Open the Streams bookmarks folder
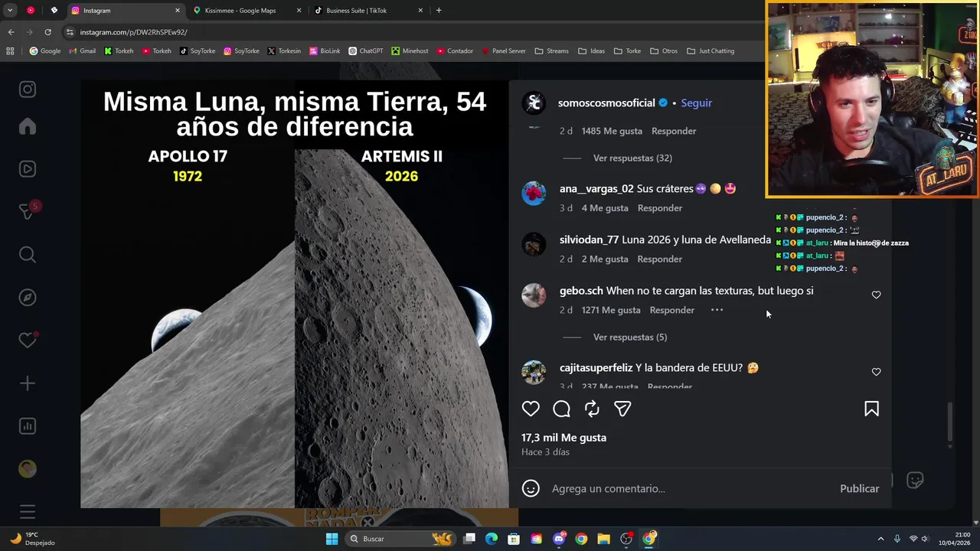Image resolution: width=980 pixels, height=551 pixels. [551, 51]
